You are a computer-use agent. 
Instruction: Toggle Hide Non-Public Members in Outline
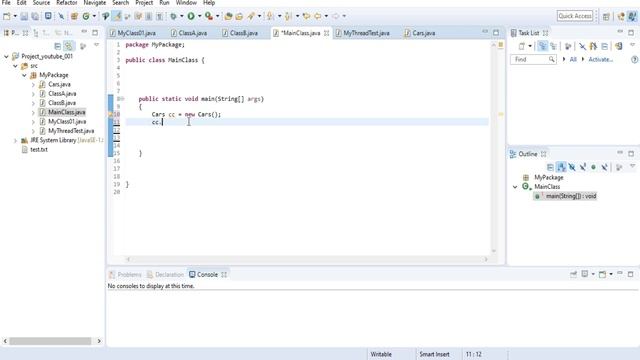(593, 167)
